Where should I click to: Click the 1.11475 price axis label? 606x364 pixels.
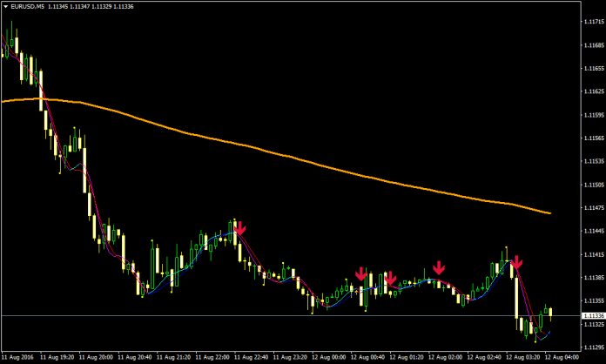coord(591,209)
